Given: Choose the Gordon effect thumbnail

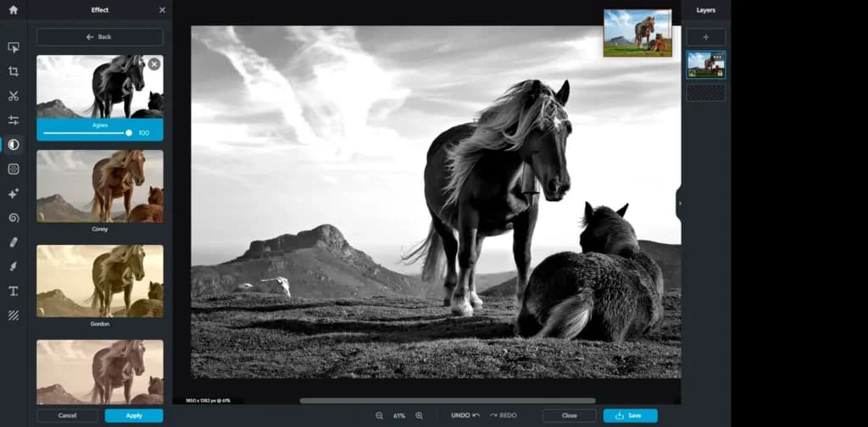Looking at the screenshot, I should tap(100, 281).
